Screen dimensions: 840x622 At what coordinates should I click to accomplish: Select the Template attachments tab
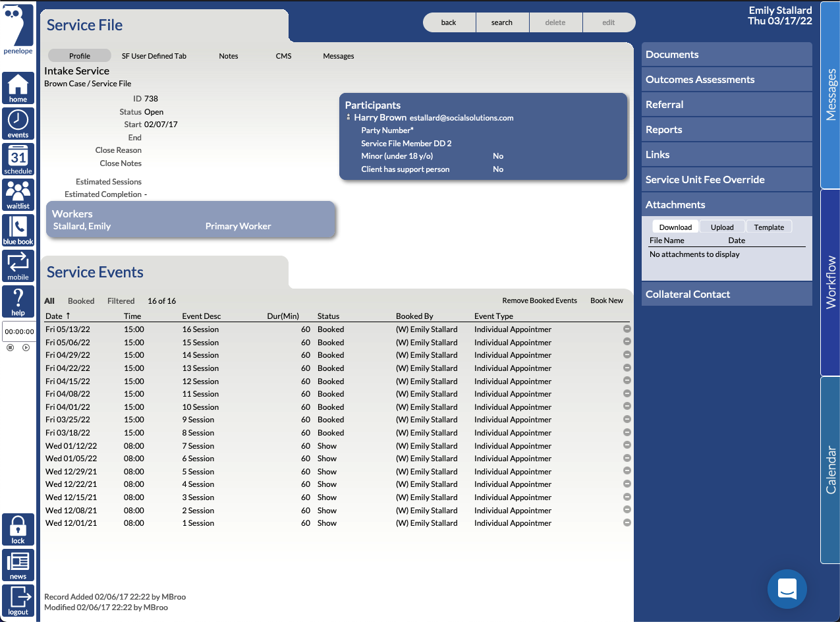click(769, 227)
